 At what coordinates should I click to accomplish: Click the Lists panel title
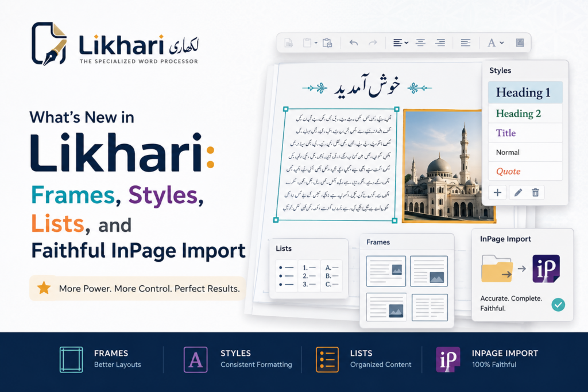[x=284, y=249]
